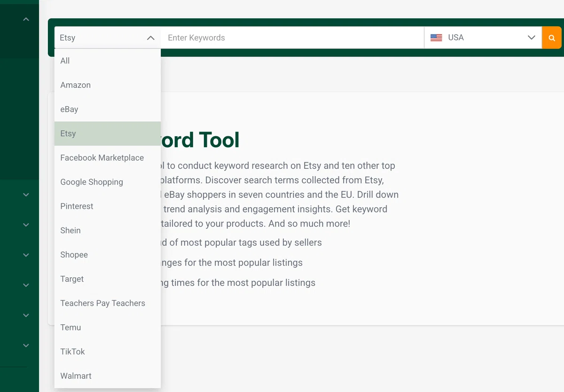Select the highlighted Etsy option

point(108,133)
